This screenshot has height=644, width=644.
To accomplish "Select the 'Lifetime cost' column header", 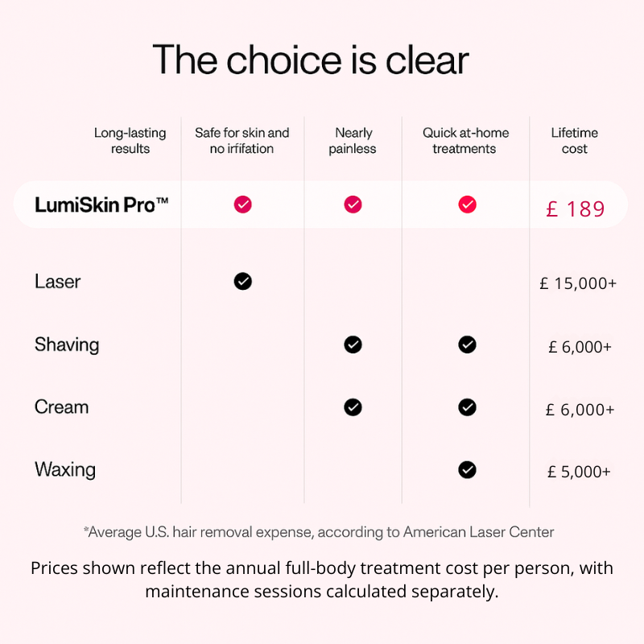I will point(574,141).
